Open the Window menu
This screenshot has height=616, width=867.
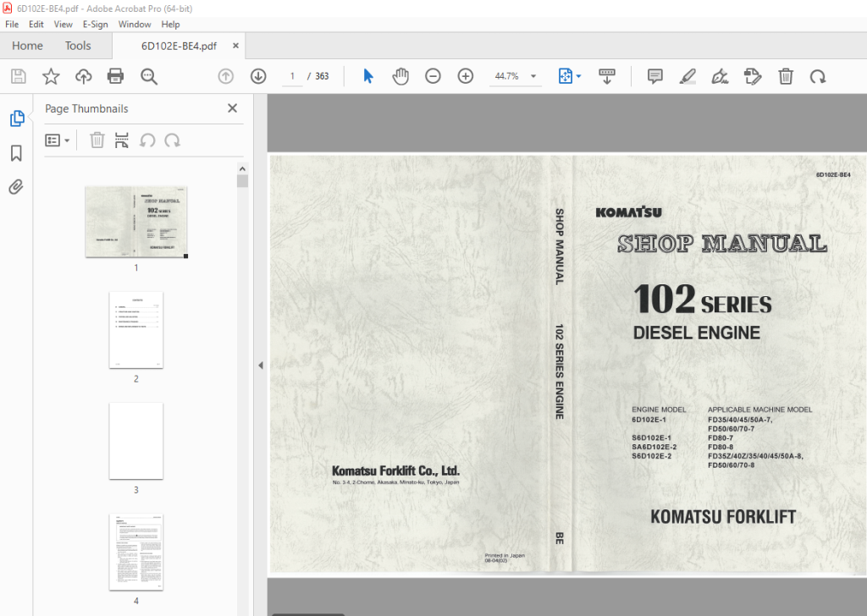[x=135, y=25]
